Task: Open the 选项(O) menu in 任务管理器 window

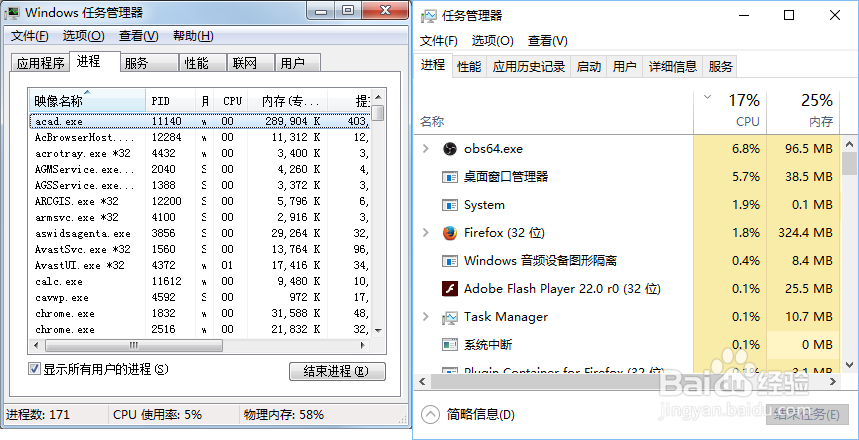Action: pyautogui.click(x=493, y=41)
